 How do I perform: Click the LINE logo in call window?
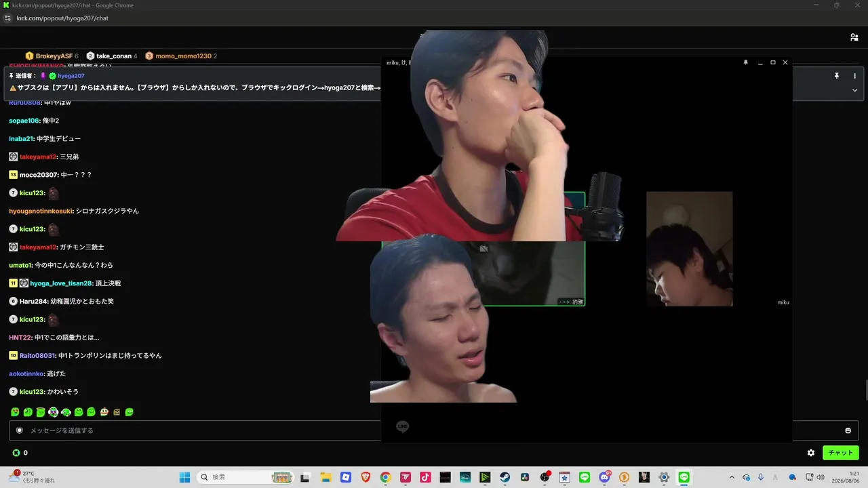403,426
